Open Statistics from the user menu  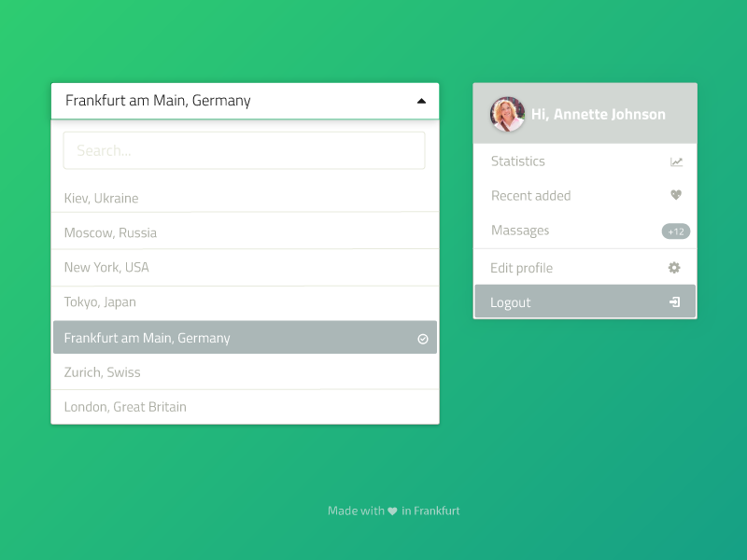(517, 161)
